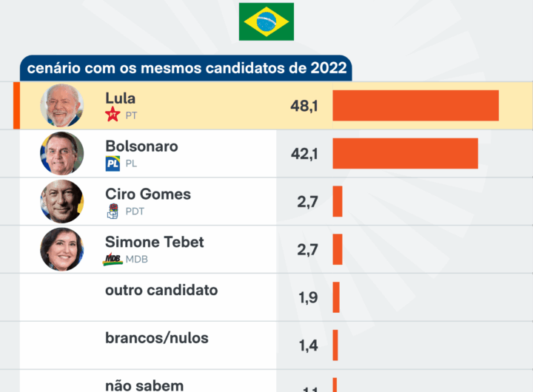Click the Ciro Gomes name label

tap(148, 194)
